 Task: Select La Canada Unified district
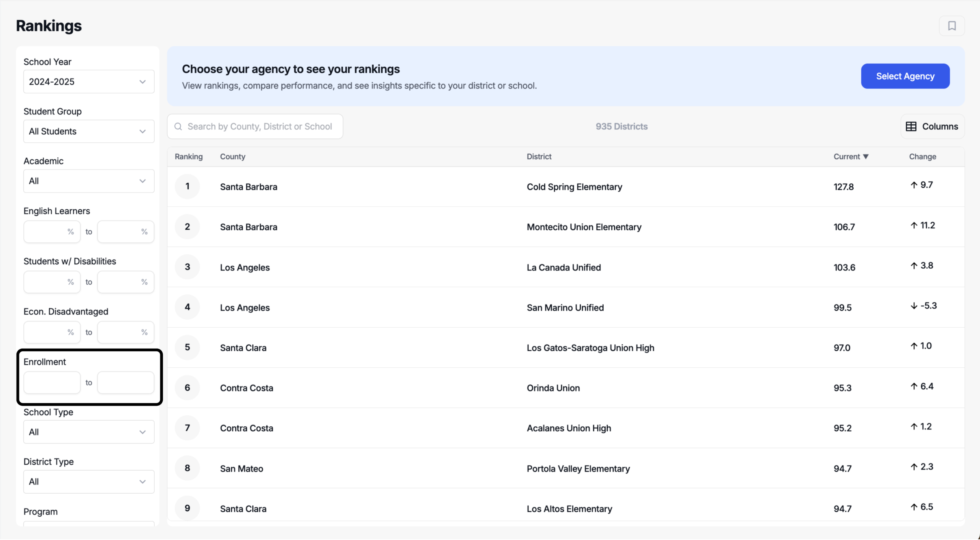[x=564, y=268]
